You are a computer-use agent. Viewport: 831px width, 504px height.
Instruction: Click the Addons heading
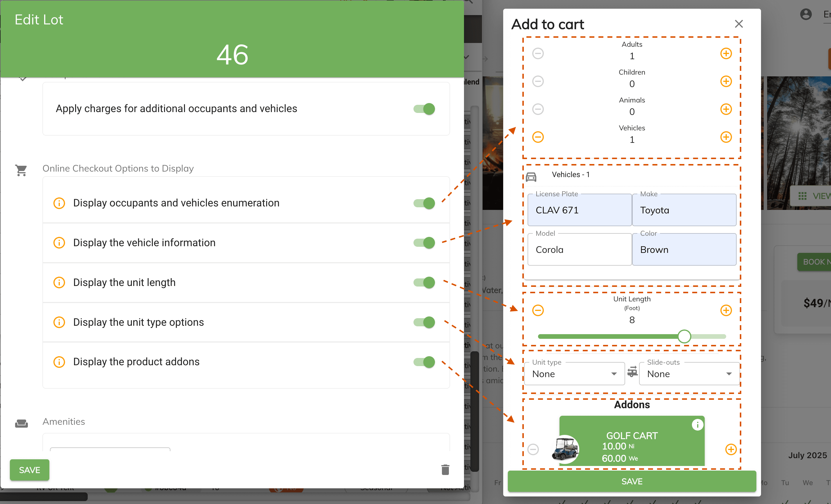[632, 404]
